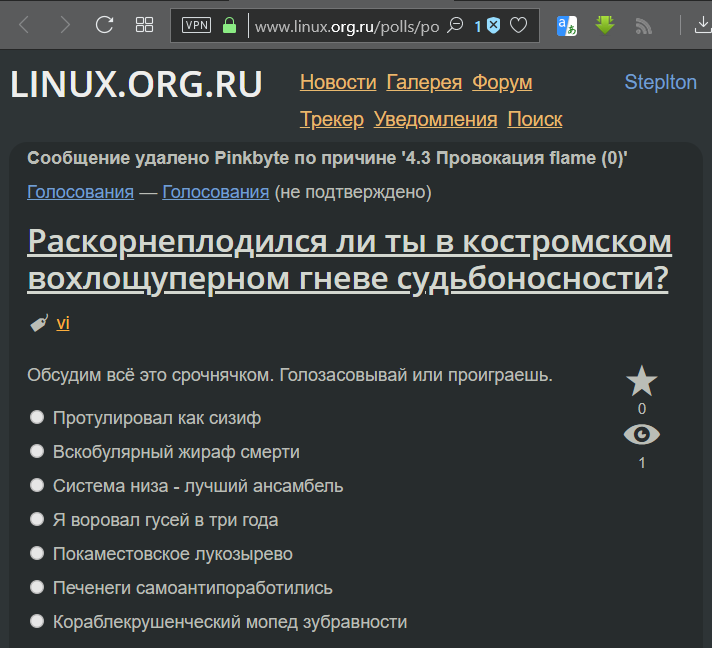Open the Галерея menu link
Viewport: 712px width, 648px height.
point(424,83)
